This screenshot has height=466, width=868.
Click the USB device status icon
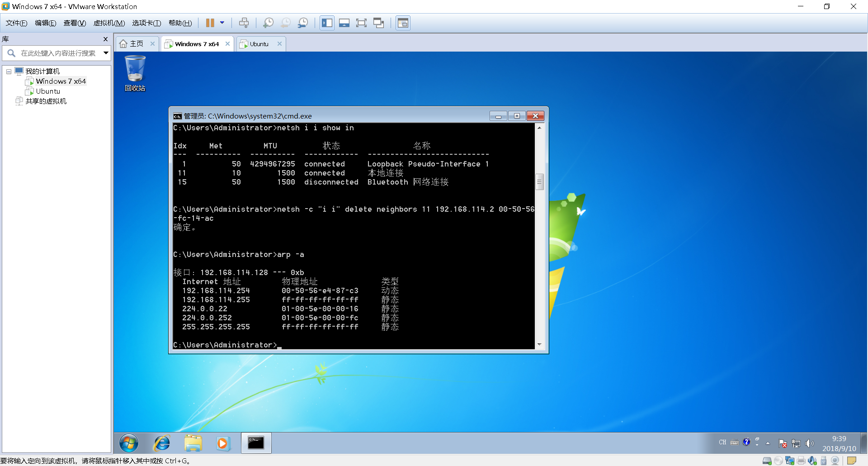point(823,461)
